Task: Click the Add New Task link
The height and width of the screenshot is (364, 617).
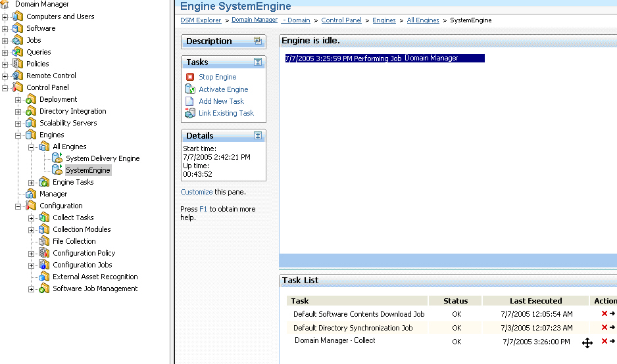Action: 221,101
